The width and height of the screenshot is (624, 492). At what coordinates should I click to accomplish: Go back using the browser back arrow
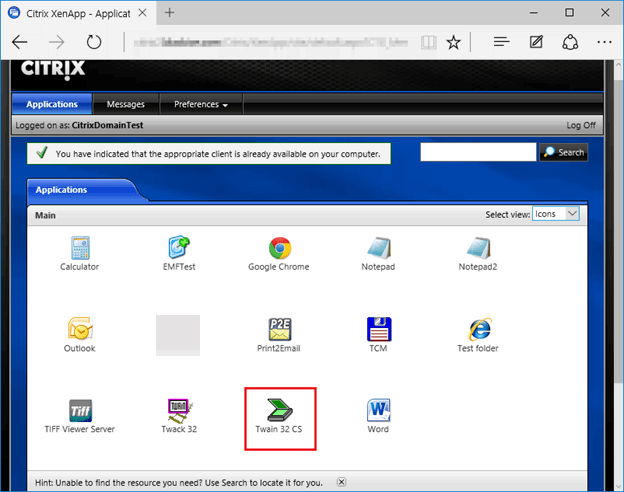pyautogui.click(x=20, y=42)
